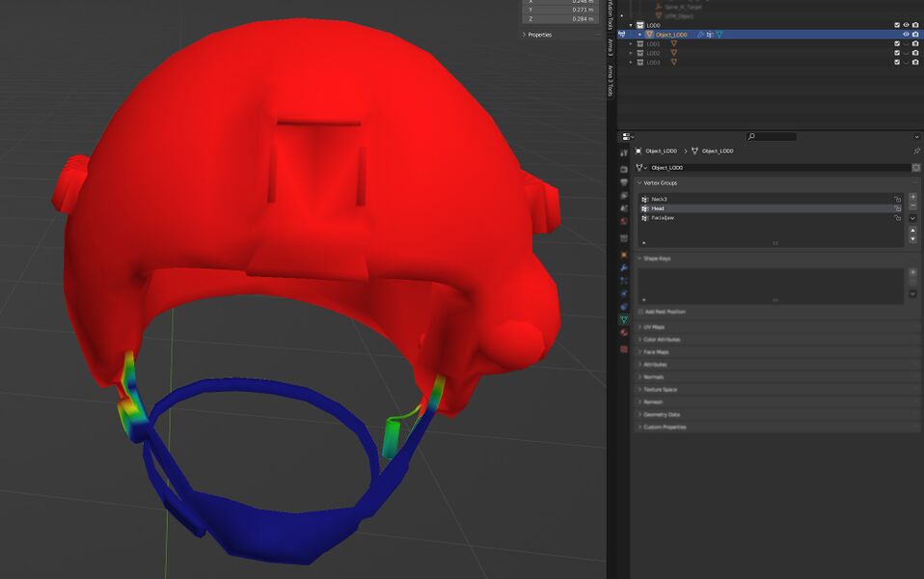Image resolution: width=924 pixels, height=579 pixels.
Task: Add a new vertex group with the plus button
Action: 912,196
